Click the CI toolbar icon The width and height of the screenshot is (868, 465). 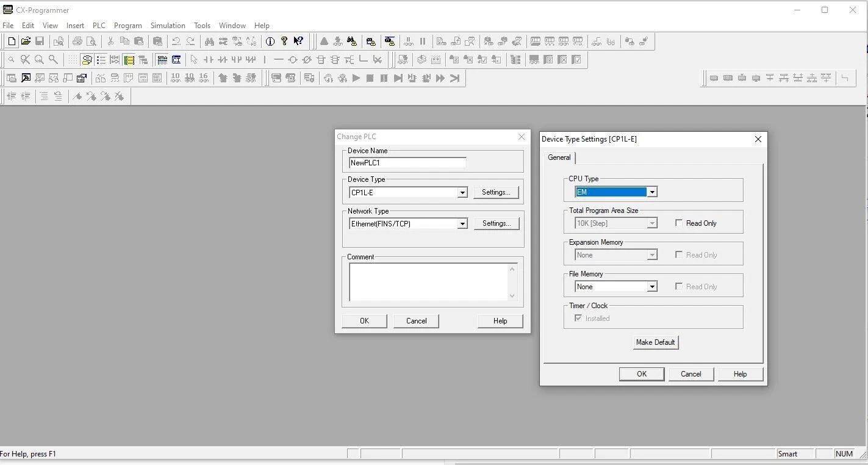[176, 60]
